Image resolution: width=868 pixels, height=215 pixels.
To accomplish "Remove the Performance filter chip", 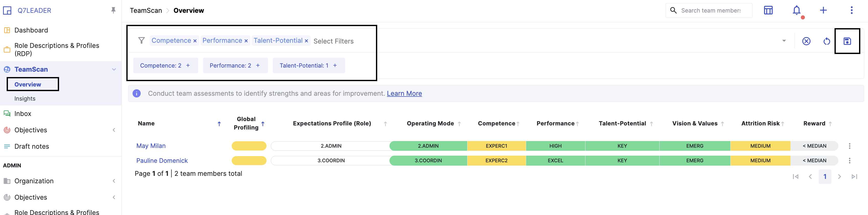I will 246,41.
